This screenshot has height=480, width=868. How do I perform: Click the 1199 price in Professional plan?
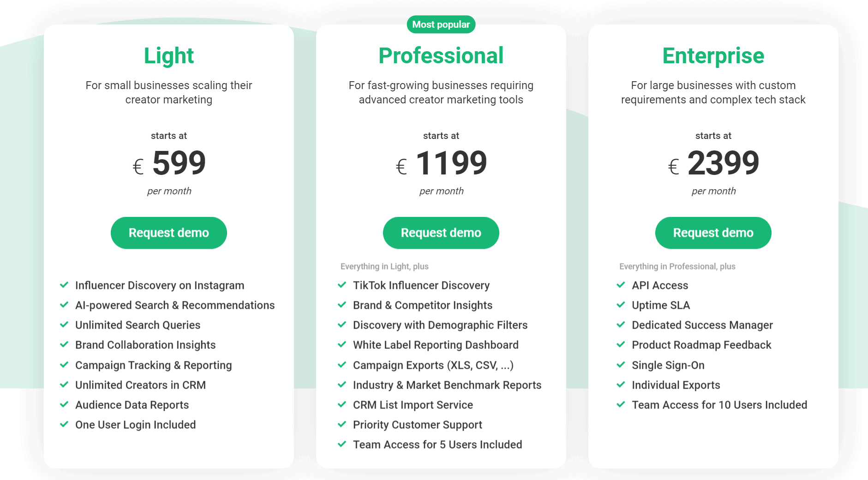(x=451, y=163)
